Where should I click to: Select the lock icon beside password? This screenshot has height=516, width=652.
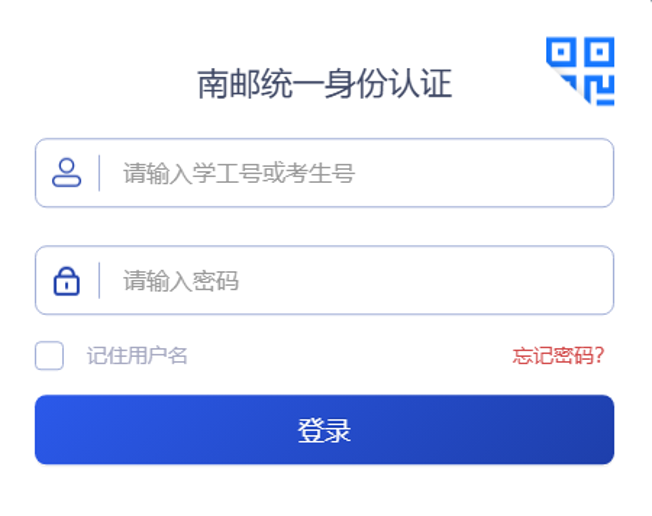pyautogui.click(x=66, y=280)
